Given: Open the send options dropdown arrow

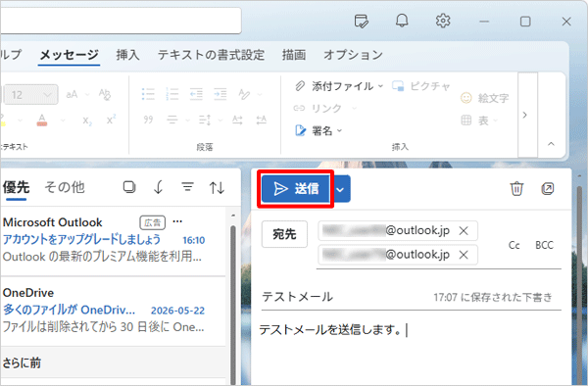Looking at the screenshot, I should 340,189.
